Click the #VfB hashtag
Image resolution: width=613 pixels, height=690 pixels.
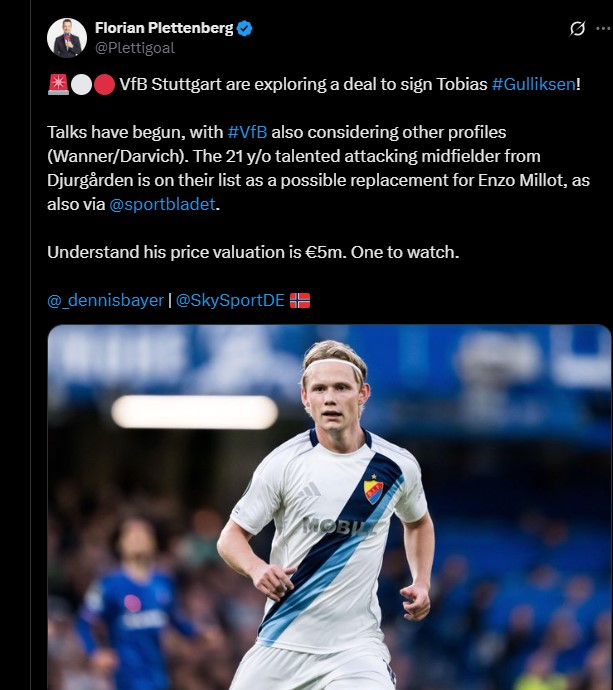pyautogui.click(x=247, y=132)
